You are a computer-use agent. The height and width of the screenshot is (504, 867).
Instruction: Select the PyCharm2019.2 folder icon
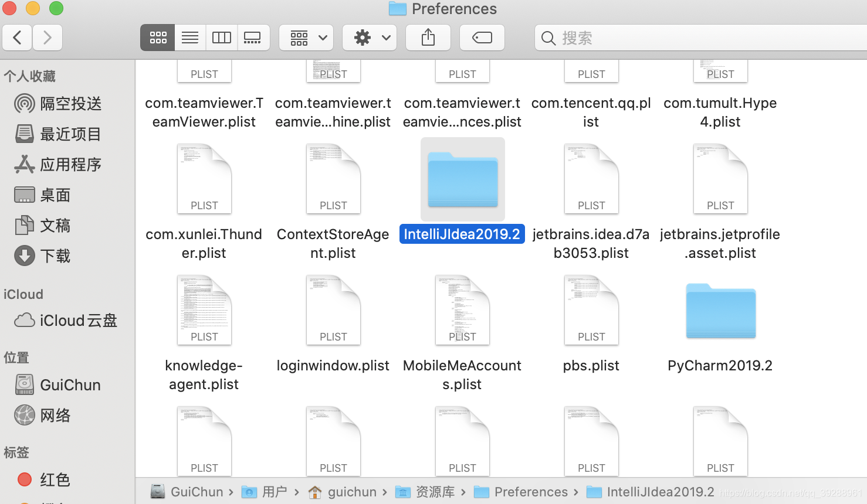point(721,311)
